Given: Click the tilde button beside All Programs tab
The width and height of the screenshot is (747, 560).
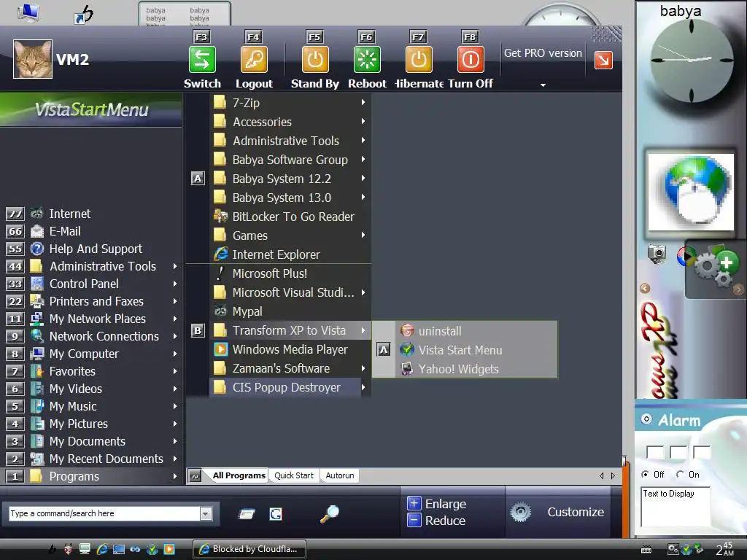Looking at the screenshot, I should 195,475.
